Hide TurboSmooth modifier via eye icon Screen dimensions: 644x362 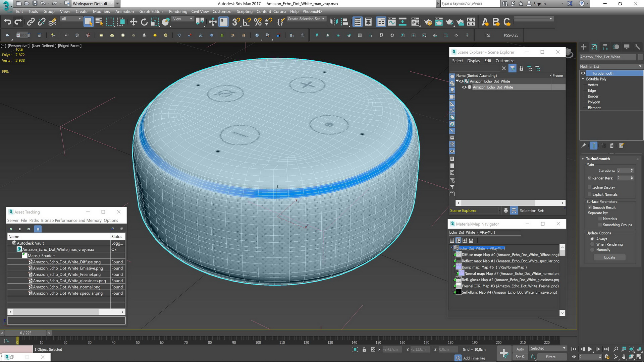[x=583, y=73]
